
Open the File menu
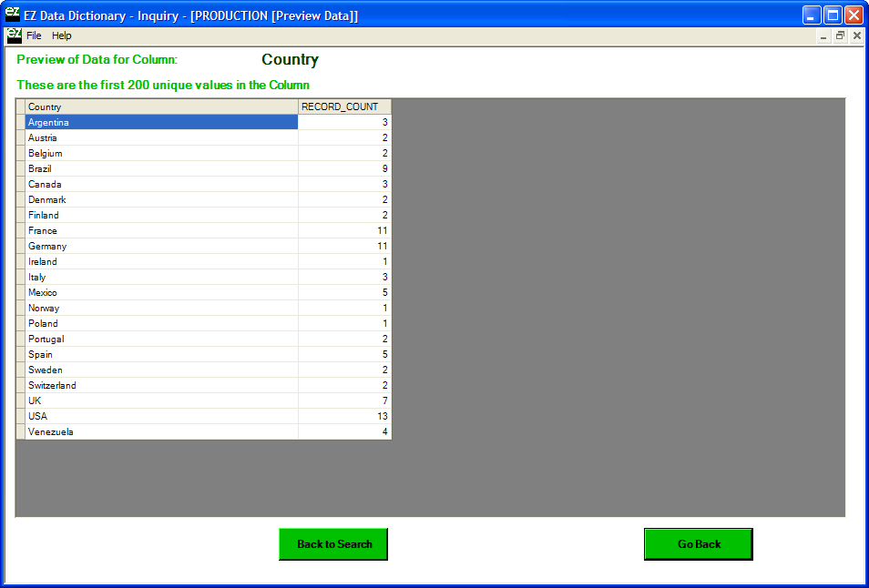(x=34, y=36)
